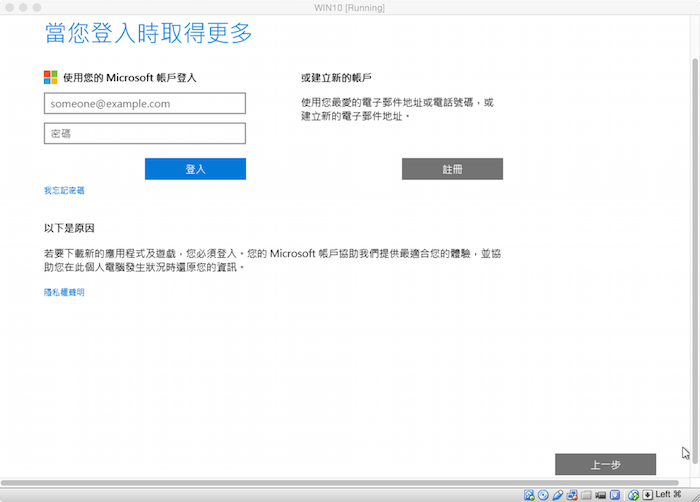This screenshot has width=700, height=502.
Task: Open the 隱私權聲明 privacy statement link
Action: click(64, 292)
